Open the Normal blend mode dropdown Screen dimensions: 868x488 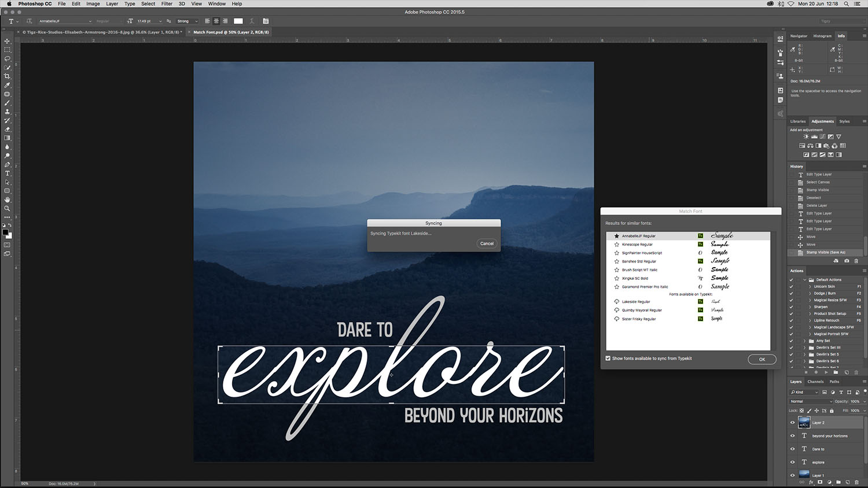click(x=811, y=401)
